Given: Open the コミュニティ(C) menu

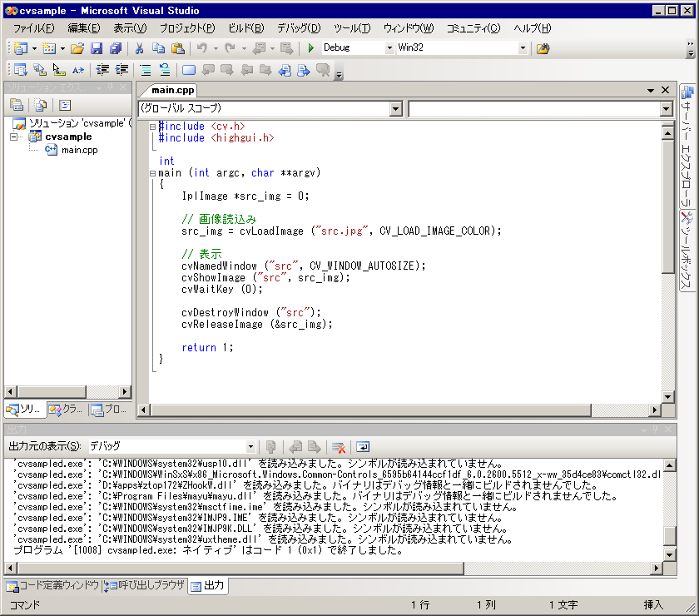Looking at the screenshot, I should 473,28.
